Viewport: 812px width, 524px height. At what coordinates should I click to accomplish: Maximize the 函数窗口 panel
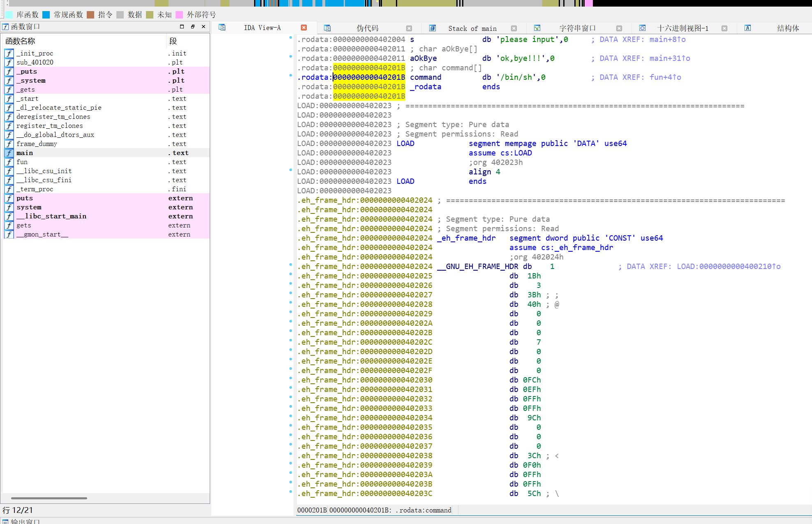[x=182, y=26]
